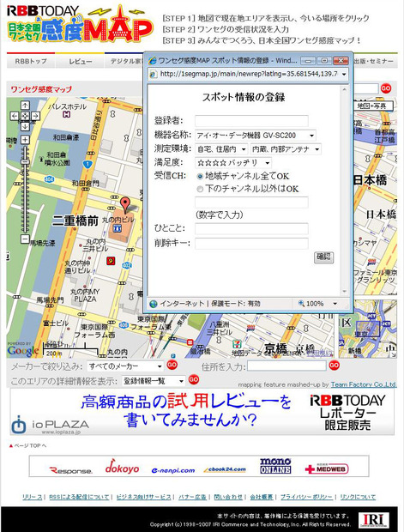Click the 登録者 name input field

tap(251, 121)
